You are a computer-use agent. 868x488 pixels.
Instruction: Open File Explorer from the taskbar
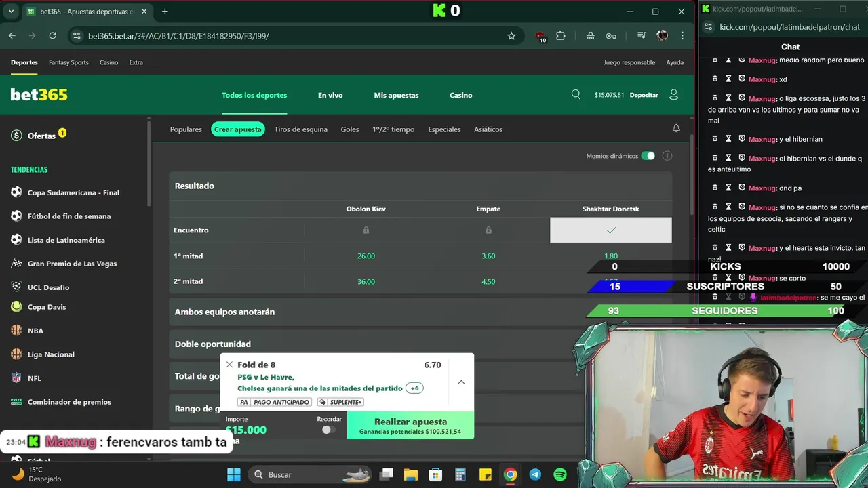(x=411, y=474)
